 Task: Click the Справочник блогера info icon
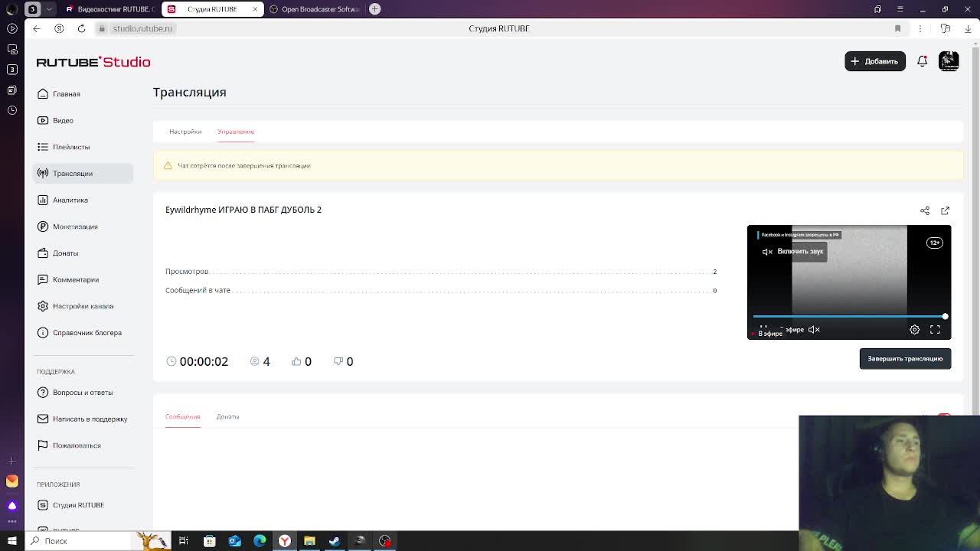[43, 333]
